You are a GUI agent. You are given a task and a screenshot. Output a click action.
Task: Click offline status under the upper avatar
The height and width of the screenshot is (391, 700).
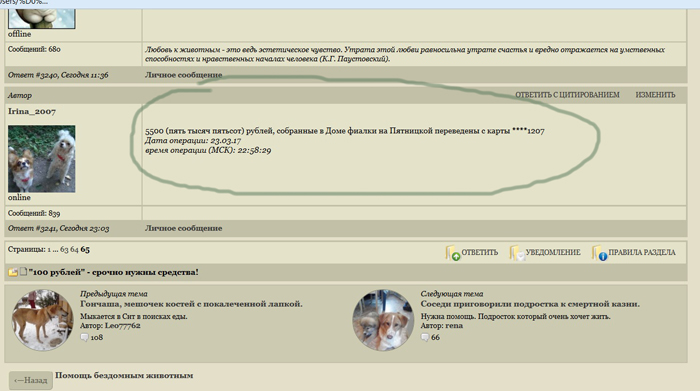[19, 34]
